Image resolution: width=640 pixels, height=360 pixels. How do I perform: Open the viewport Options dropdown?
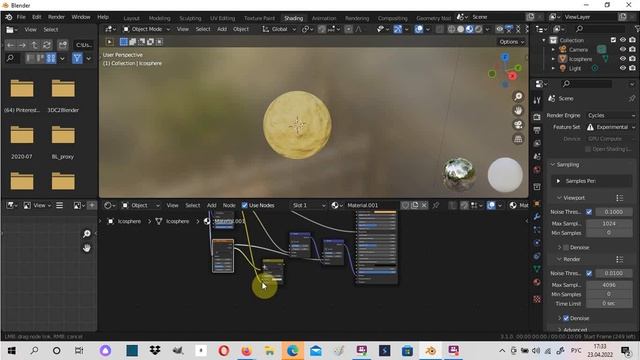click(x=511, y=42)
